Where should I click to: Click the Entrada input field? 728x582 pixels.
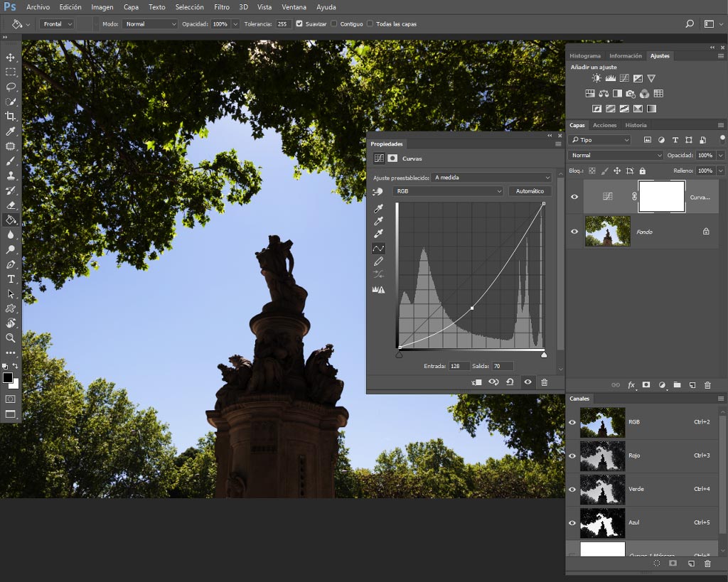[x=459, y=366]
